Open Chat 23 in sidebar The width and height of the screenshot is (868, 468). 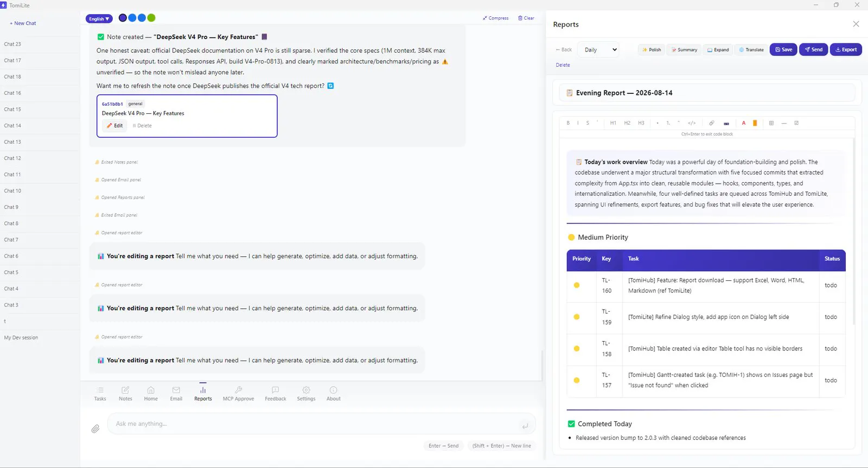[40, 44]
